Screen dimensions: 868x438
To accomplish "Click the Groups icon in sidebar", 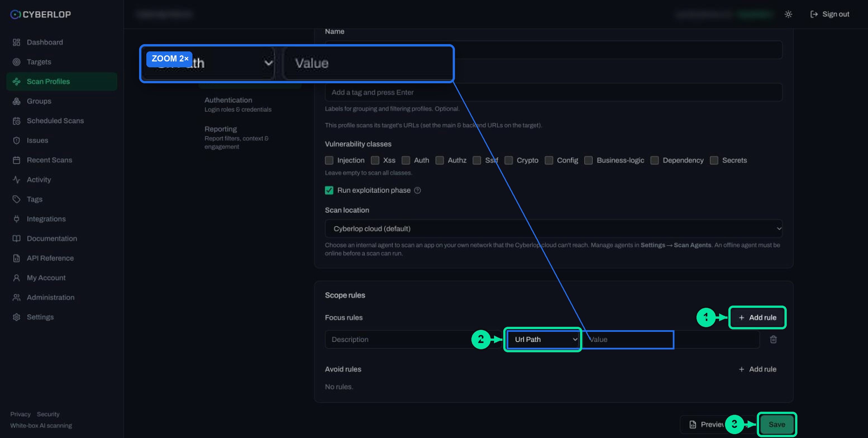I will [x=16, y=101].
